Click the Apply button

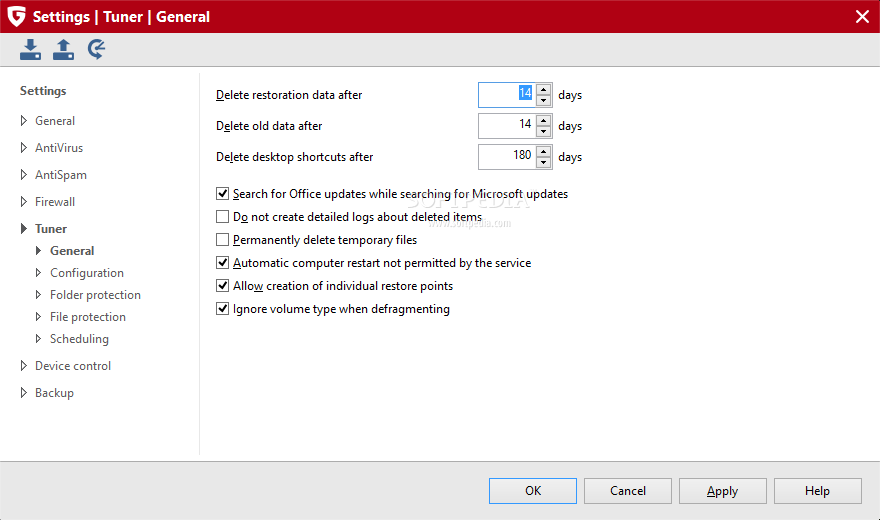722,491
